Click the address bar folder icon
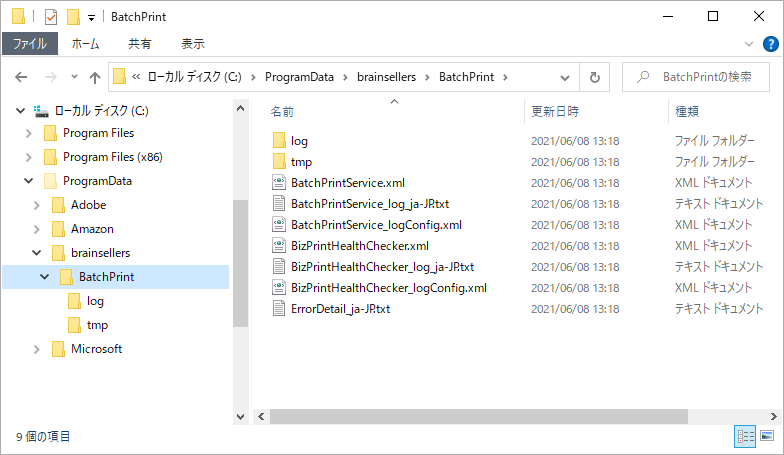The height and width of the screenshot is (455, 784). click(x=119, y=76)
